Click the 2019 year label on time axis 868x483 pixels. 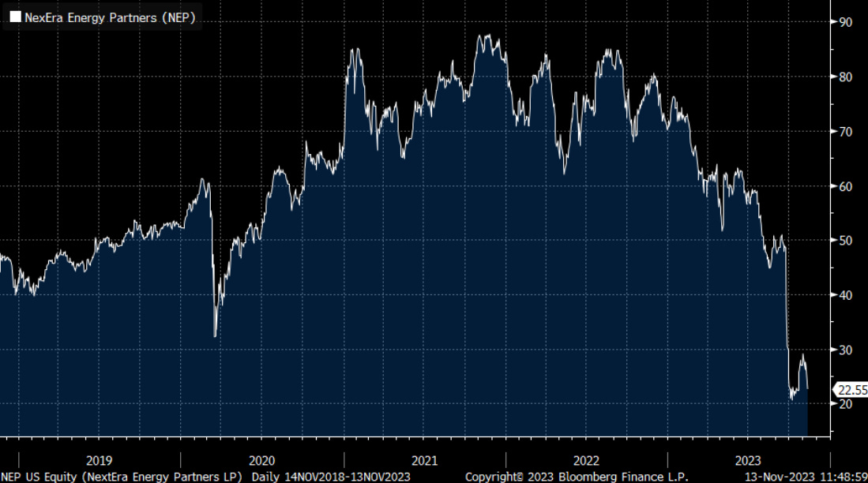pyautogui.click(x=99, y=461)
